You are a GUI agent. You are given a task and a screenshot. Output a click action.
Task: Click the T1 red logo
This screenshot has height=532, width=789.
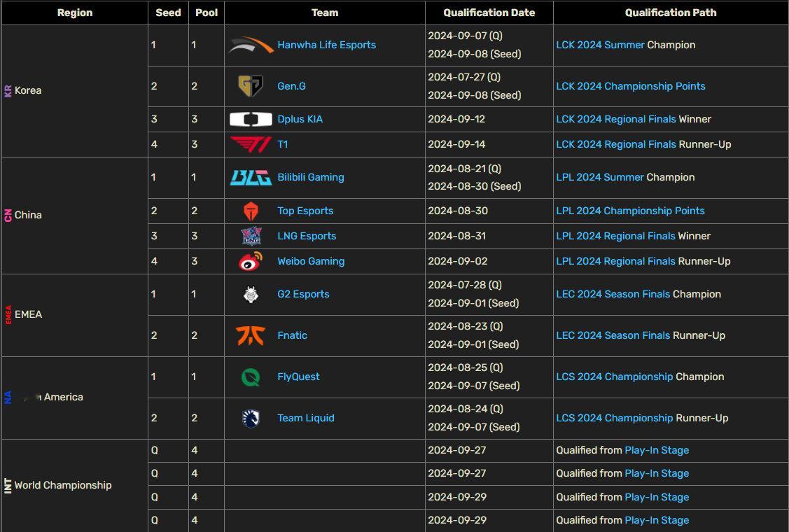[251, 144]
